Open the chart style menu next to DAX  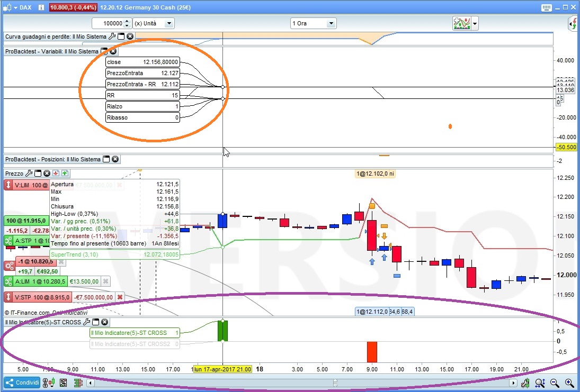click(10, 7)
